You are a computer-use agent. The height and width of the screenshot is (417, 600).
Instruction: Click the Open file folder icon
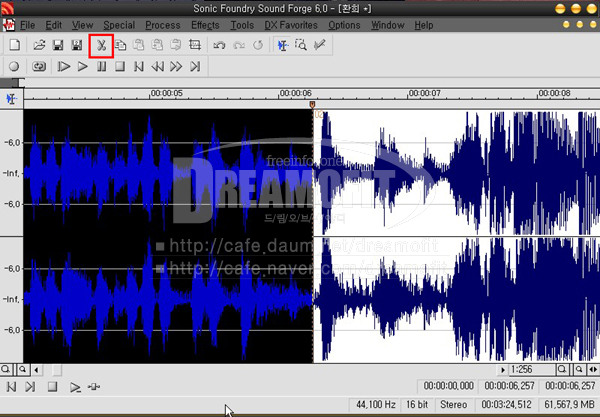point(39,45)
